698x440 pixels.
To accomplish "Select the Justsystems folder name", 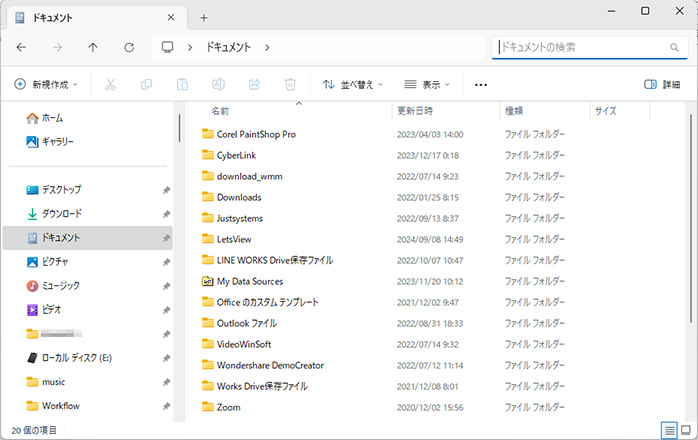I will coord(239,218).
